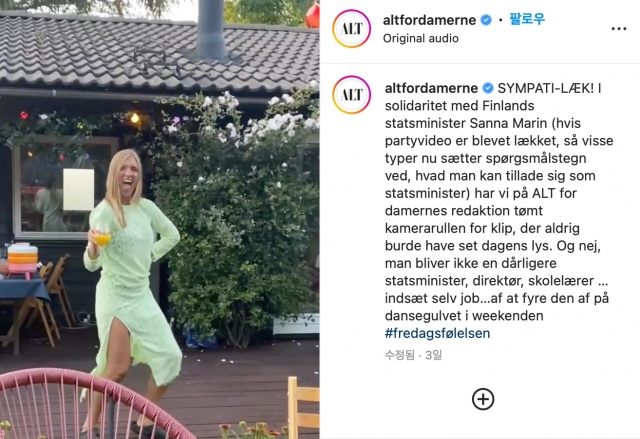Click the ALT avatar beside the caption
The image size is (640, 439).
click(x=351, y=95)
